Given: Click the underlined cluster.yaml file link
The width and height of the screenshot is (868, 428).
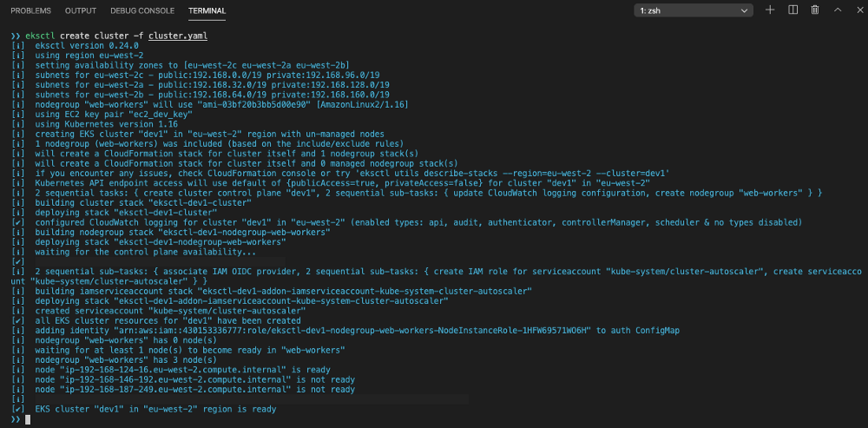Looking at the screenshot, I should click(x=177, y=36).
